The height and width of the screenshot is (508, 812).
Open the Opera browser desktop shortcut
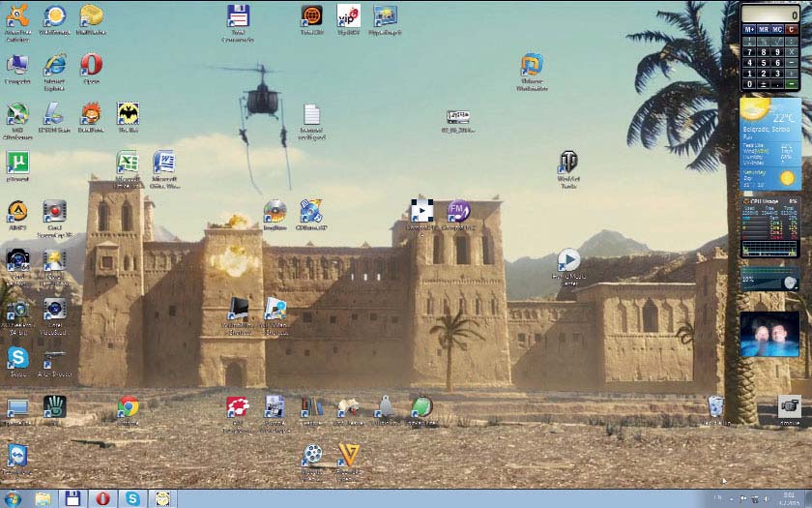pos(91,66)
